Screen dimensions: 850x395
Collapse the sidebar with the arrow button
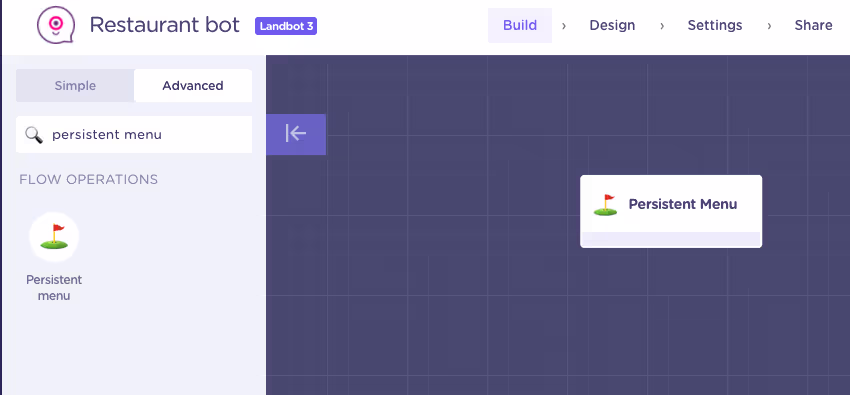click(x=296, y=134)
